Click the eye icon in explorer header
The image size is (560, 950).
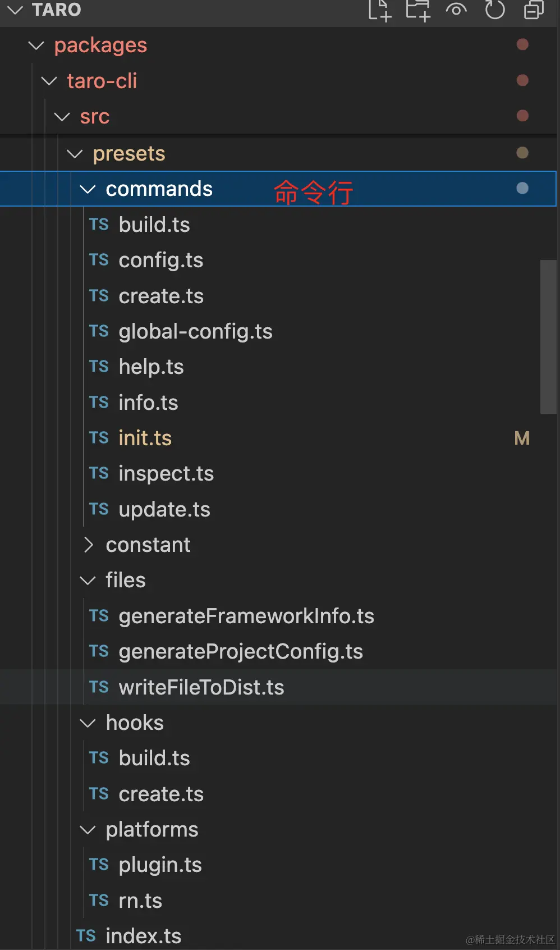click(x=456, y=10)
